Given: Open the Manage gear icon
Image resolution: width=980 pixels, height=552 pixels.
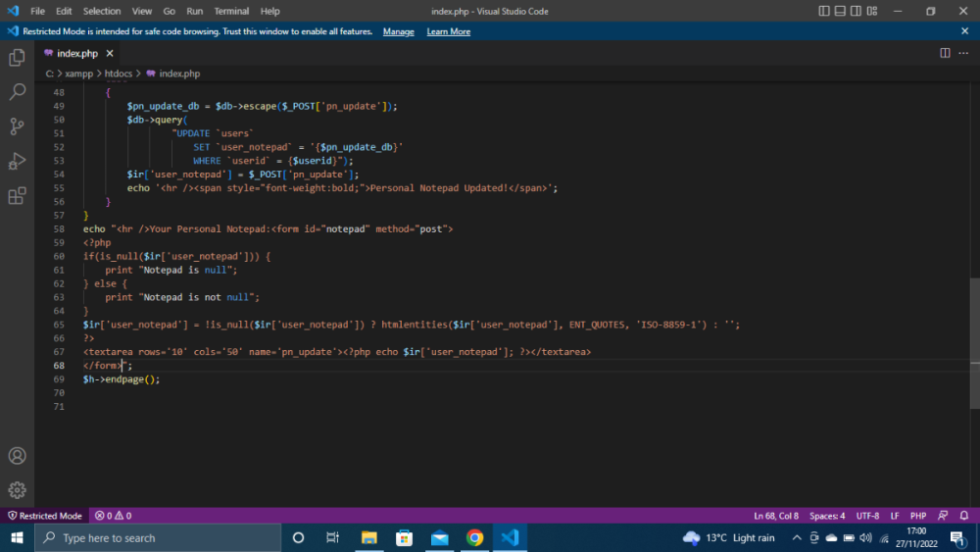Looking at the screenshot, I should pos(17,490).
